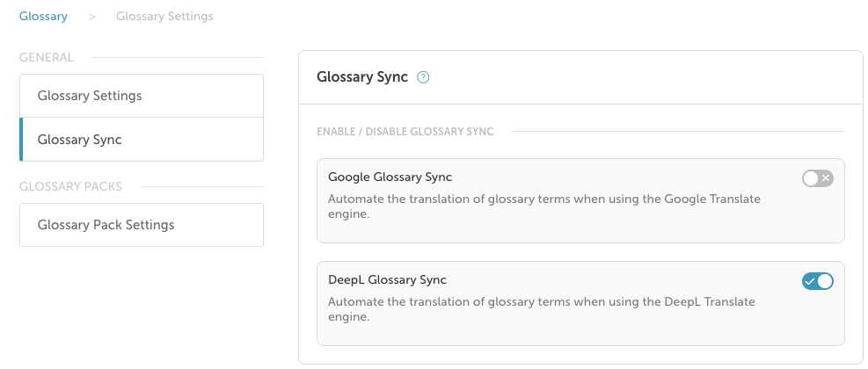Screen dimensions: 868x369
Task: Click the Google Translate engine description text
Action: [544, 206]
